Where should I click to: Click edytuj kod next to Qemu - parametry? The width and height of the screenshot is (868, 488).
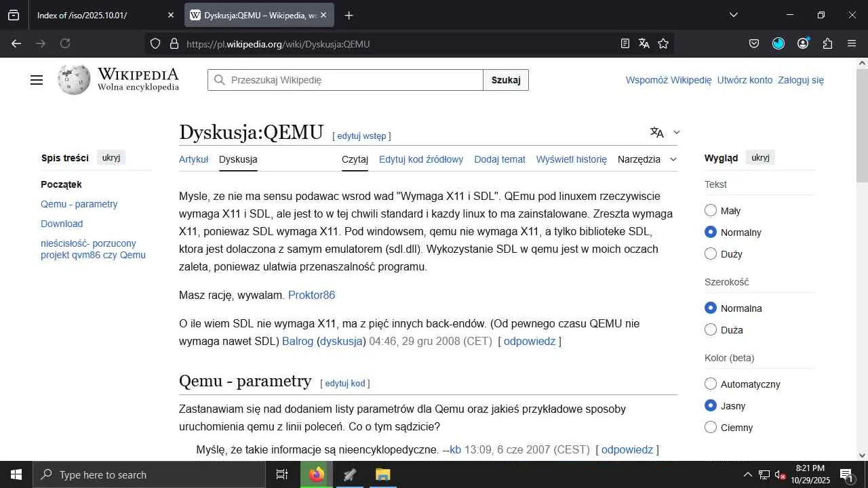(345, 383)
